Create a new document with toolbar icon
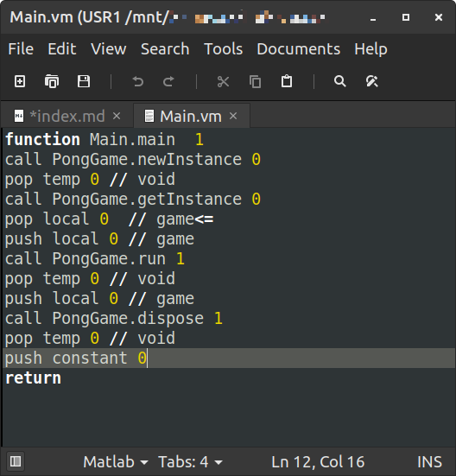The height and width of the screenshot is (476, 456). [20, 81]
